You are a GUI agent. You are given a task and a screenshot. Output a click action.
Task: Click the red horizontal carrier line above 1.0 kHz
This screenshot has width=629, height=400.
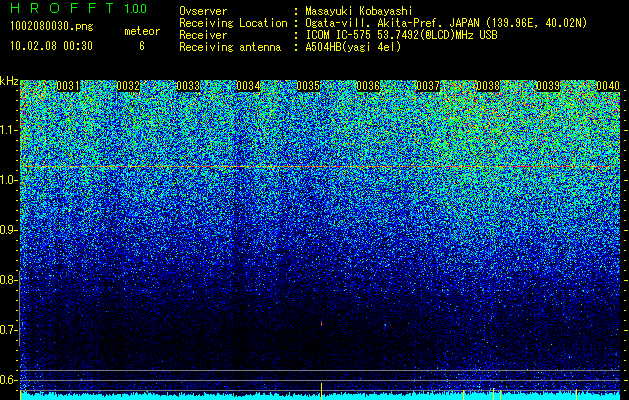[320, 166]
